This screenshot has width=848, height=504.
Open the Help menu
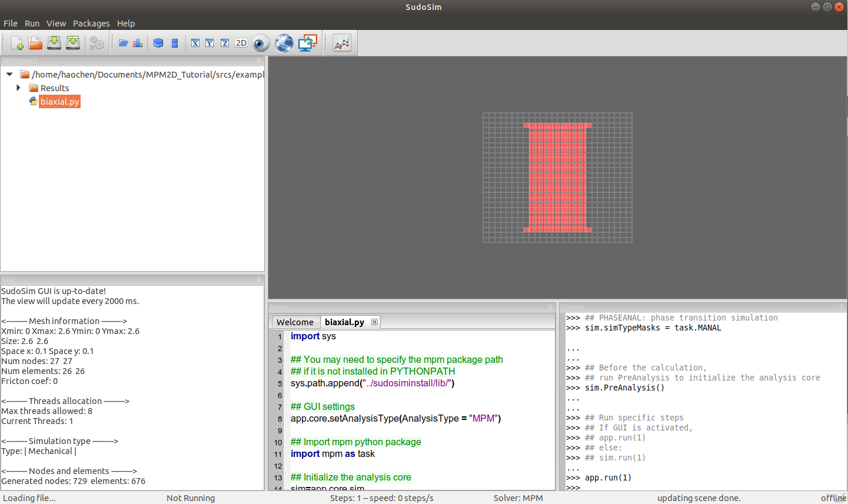[126, 24]
